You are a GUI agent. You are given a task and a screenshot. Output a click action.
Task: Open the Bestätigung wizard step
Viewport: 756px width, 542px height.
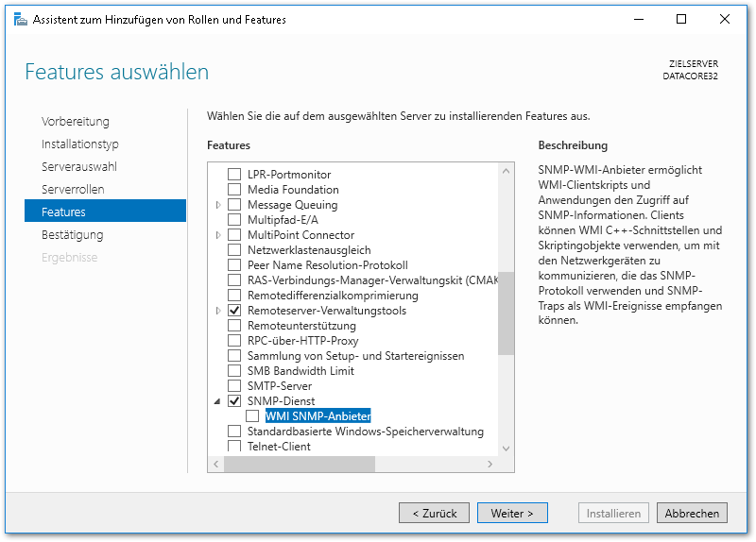point(73,235)
